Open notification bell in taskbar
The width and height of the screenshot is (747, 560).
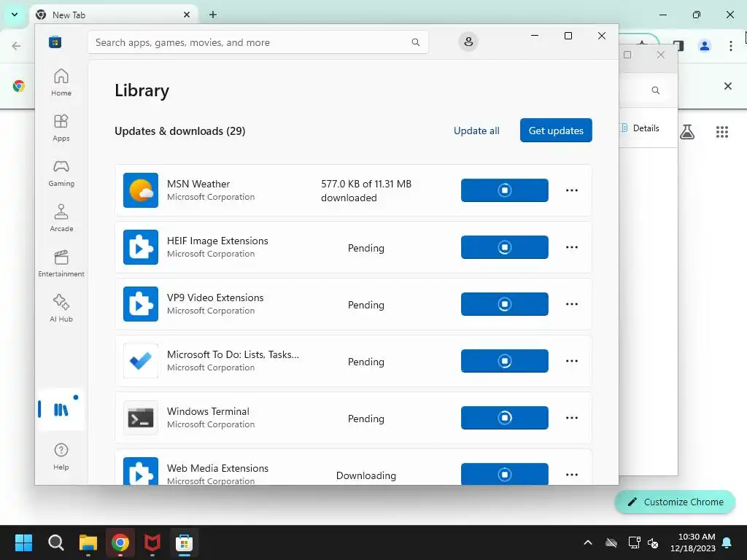pos(727,542)
